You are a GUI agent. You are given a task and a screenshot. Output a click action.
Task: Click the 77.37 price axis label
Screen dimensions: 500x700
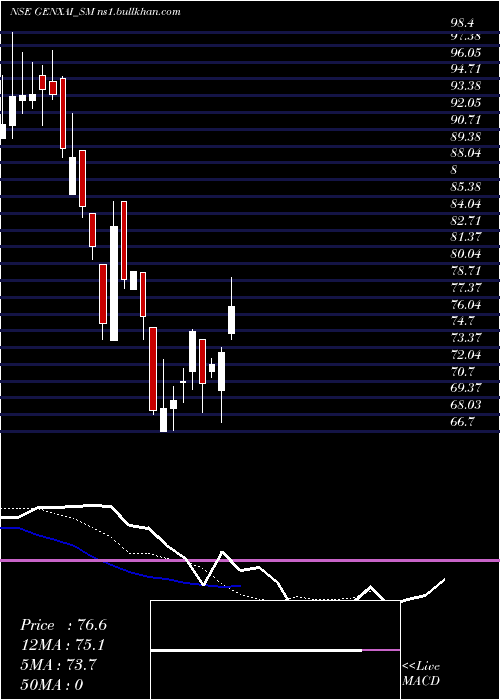[x=466, y=288]
